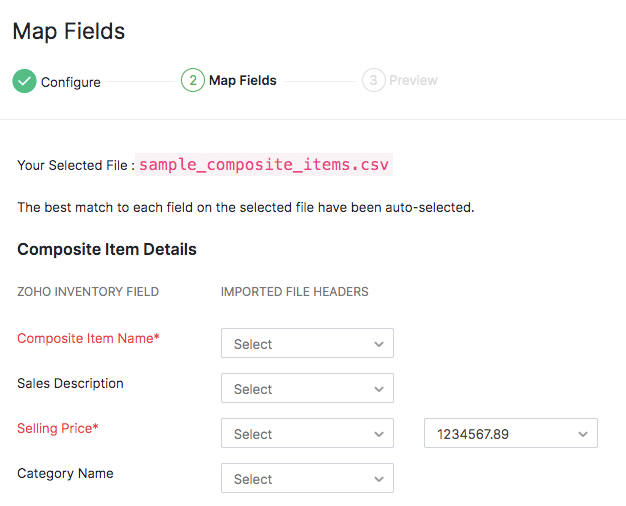Click the Category Name field label
626x506 pixels.
[x=65, y=473]
